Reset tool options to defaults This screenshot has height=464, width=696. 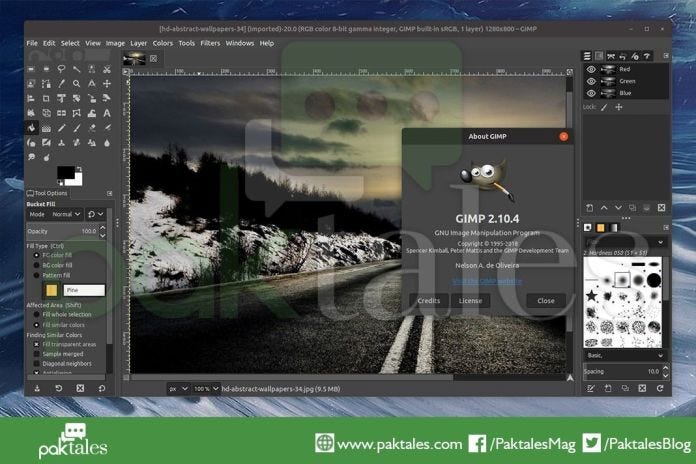point(102,388)
